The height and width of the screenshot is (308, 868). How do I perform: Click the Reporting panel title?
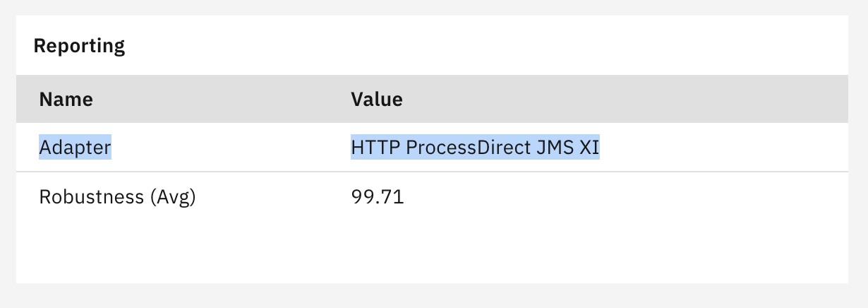(x=79, y=47)
